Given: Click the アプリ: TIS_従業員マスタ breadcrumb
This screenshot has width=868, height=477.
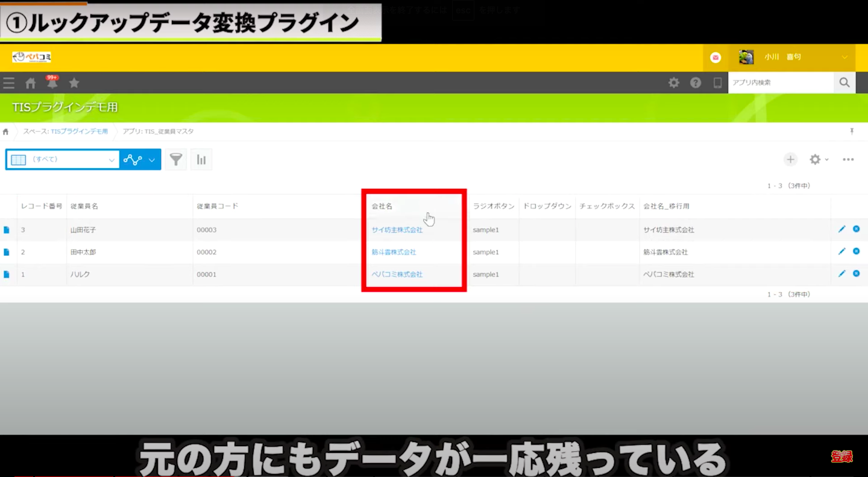Looking at the screenshot, I should click(158, 131).
